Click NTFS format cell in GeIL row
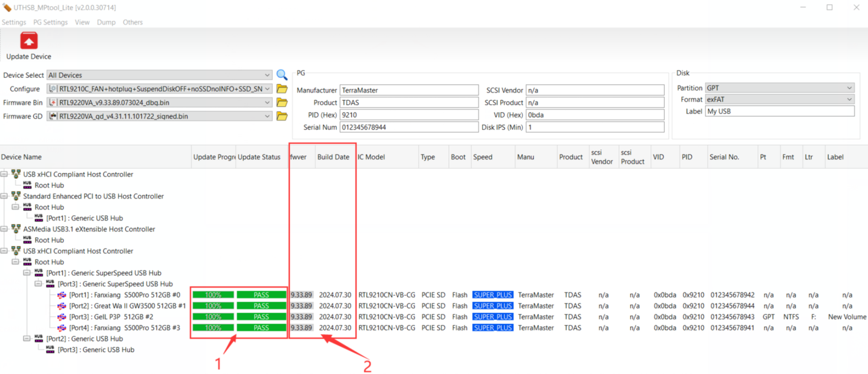This screenshot has width=868, height=374. (x=791, y=317)
